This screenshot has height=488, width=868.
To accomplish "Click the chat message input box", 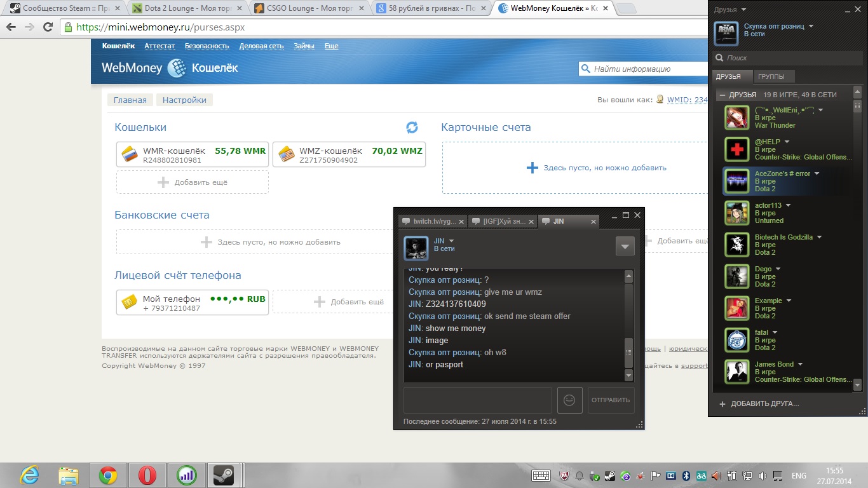I will pyautogui.click(x=478, y=400).
